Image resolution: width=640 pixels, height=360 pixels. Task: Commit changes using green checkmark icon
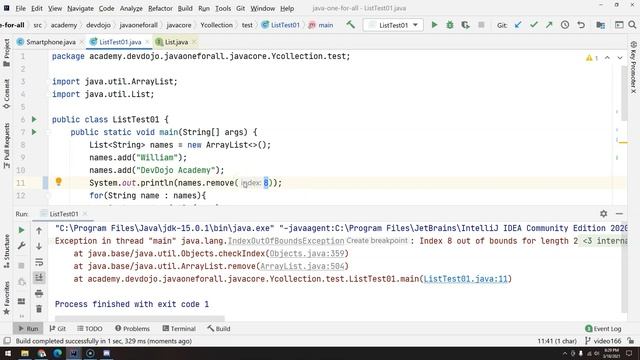[x=533, y=25]
